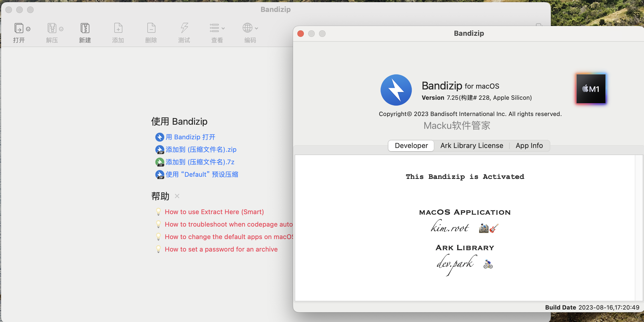Viewport: 644px width, 322px height.
Task: Click the green 7Z icon
Action: tap(160, 162)
